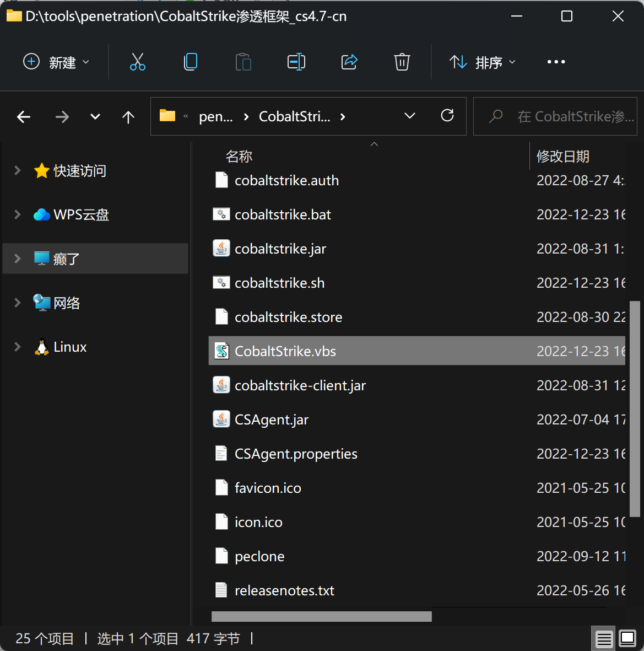This screenshot has width=644, height=651.
Task: Click the folder icon in address bar
Action: pyautogui.click(x=167, y=115)
